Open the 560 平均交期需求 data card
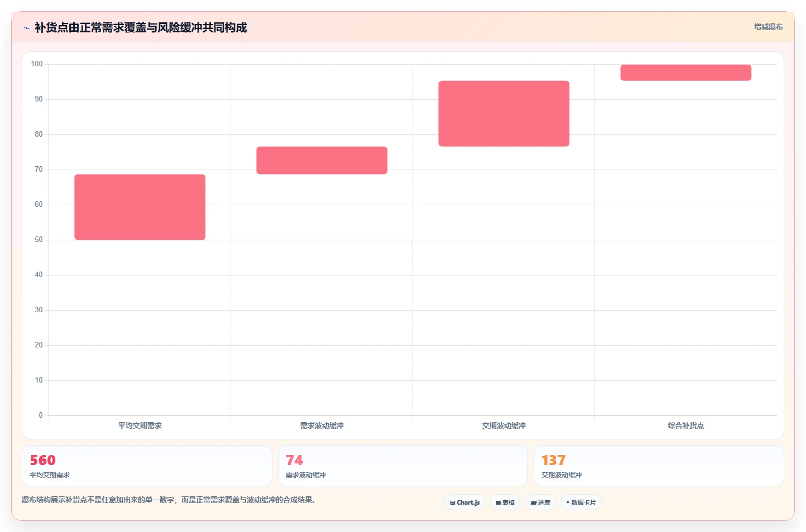Viewport: 806px width, 532px height. 147,466
